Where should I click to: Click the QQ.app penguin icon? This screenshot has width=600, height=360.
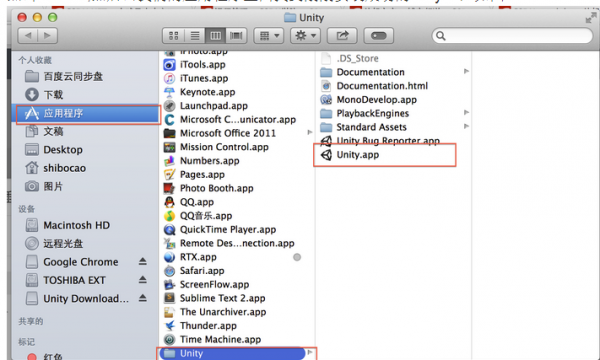tap(169, 202)
